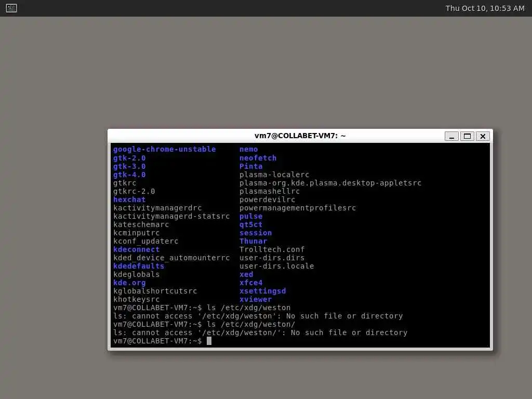Viewport: 532px width, 399px height.
Task: Click the qt5ct directory name
Action: (x=251, y=224)
